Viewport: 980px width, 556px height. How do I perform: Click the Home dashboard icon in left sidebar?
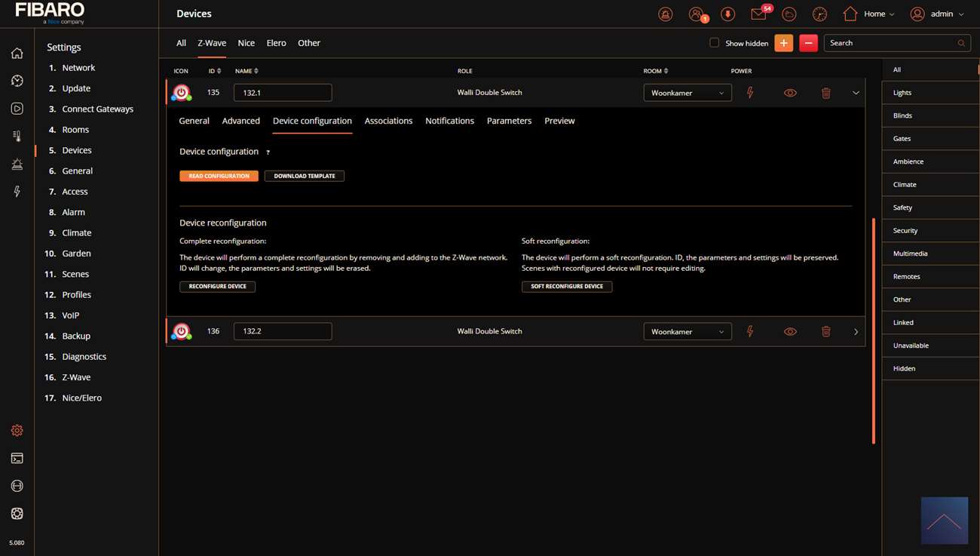tap(17, 54)
